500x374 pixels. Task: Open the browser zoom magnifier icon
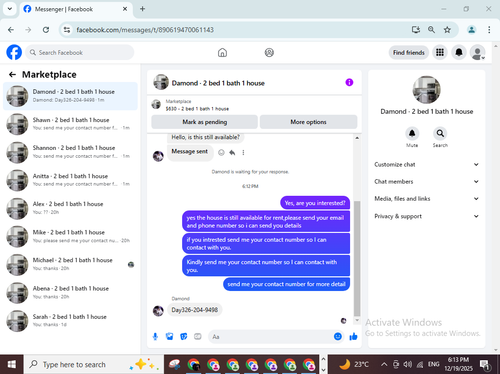[431, 30]
